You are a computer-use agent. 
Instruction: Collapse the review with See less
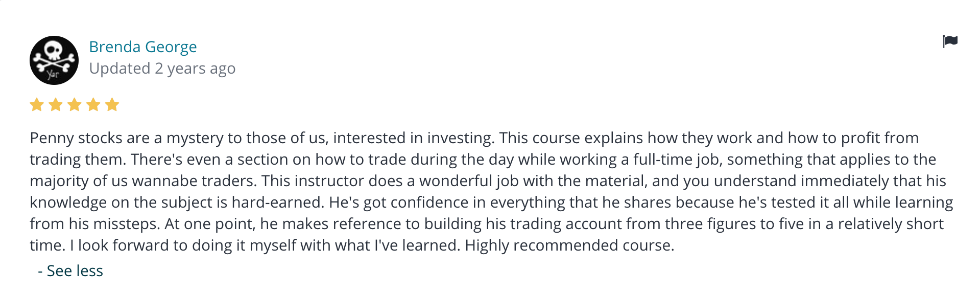[70, 271]
